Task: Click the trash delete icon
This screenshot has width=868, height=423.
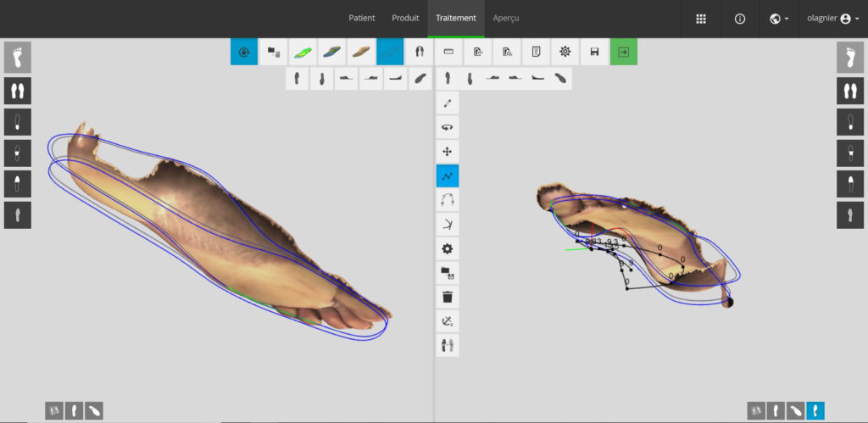Action: (x=448, y=298)
